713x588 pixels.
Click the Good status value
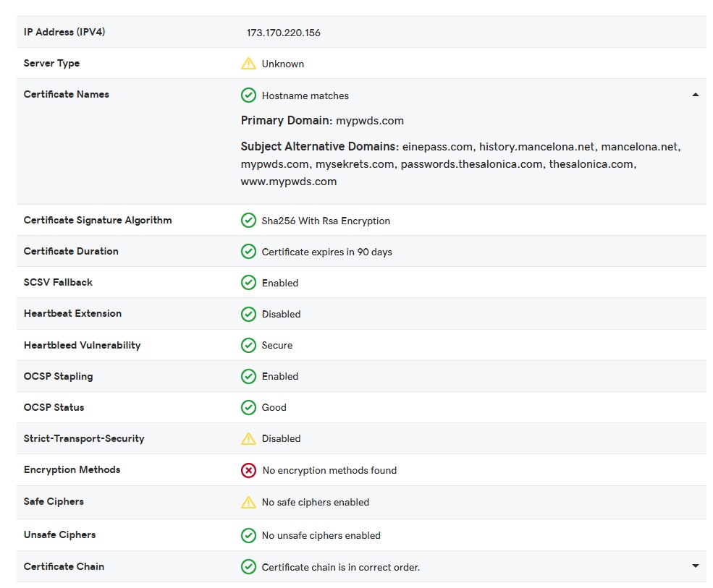point(274,408)
